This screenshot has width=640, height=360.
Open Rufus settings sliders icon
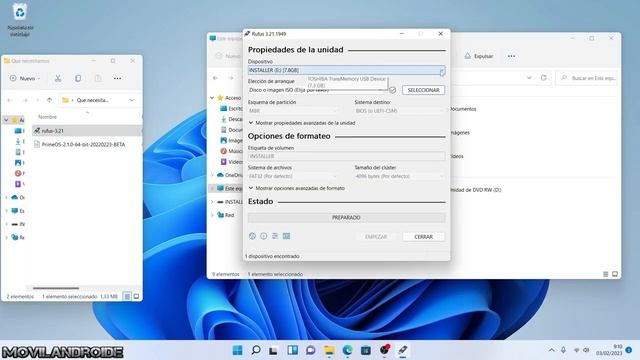point(275,236)
